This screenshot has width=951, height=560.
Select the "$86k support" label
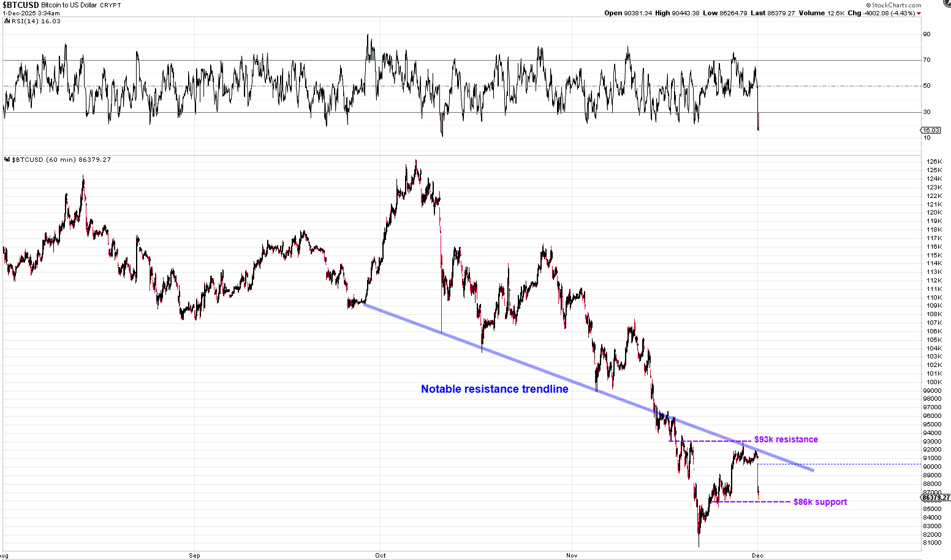click(x=820, y=502)
